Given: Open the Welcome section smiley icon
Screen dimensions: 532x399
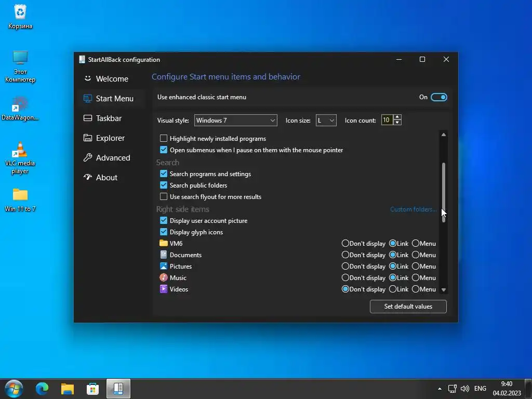Looking at the screenshot, I should 87,78.
